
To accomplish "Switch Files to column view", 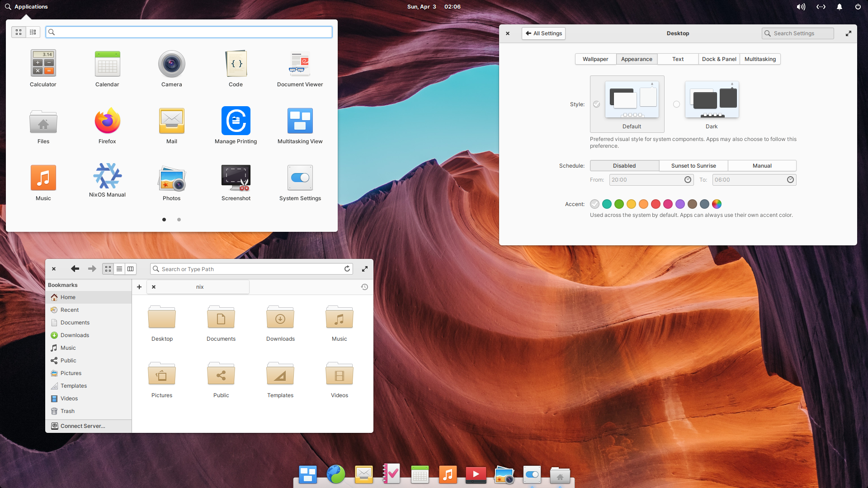I will 131,269.
